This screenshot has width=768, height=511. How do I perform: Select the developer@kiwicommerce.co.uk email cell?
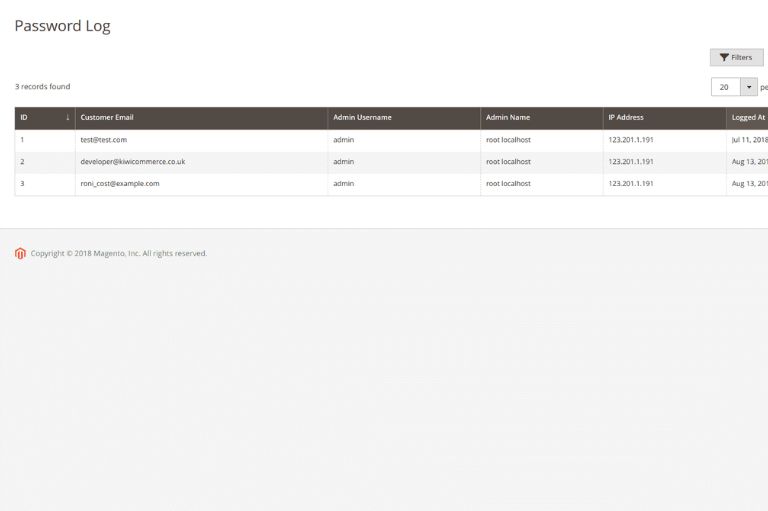click(x=133, y=162)
